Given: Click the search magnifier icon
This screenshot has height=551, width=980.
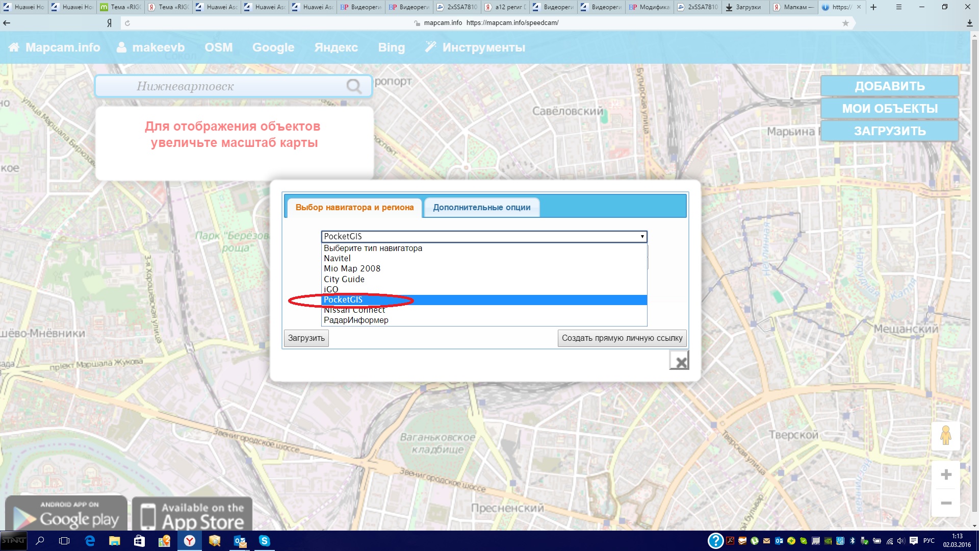Looking at the screenshot, I should (354, 86).
